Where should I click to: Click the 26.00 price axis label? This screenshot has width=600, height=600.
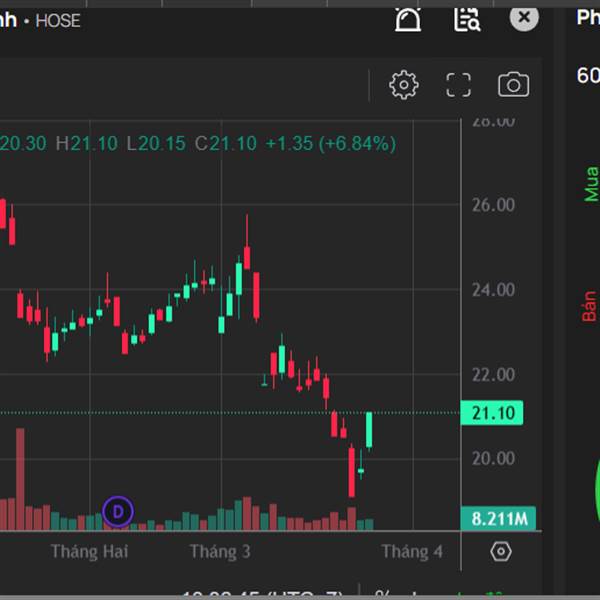tap(493, 205)
